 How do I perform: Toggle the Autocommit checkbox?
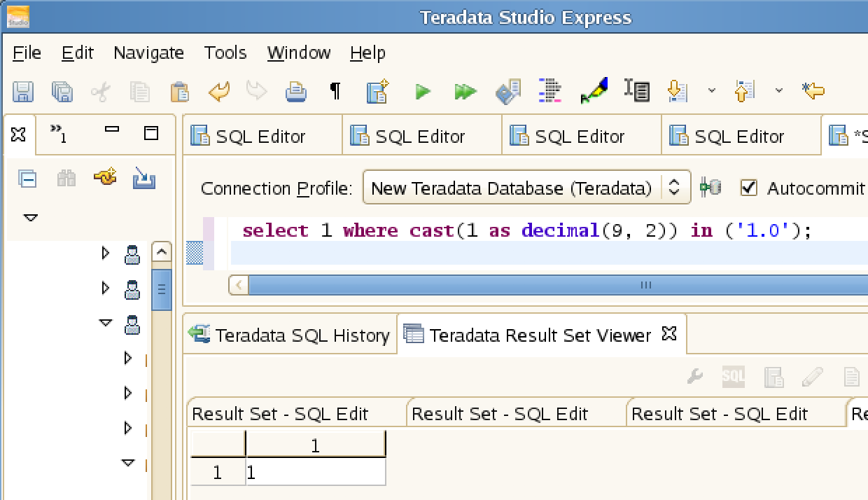(749, 188)
